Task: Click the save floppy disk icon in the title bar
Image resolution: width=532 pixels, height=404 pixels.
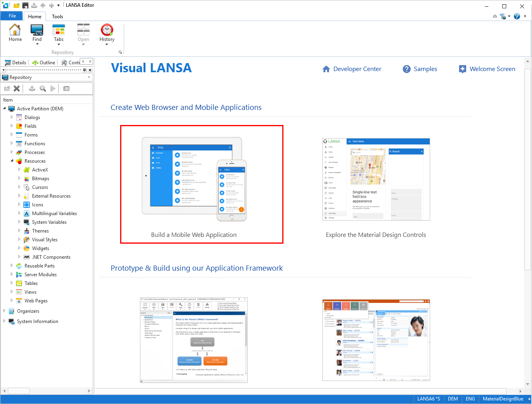Action: (25, 5)
